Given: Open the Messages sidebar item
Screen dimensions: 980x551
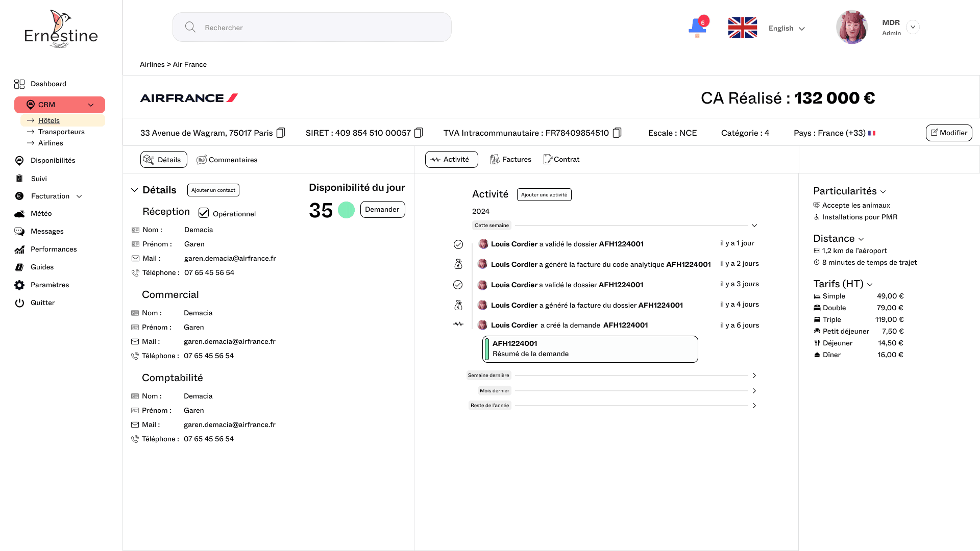Looking at the screenshot, I should point(47,231).
